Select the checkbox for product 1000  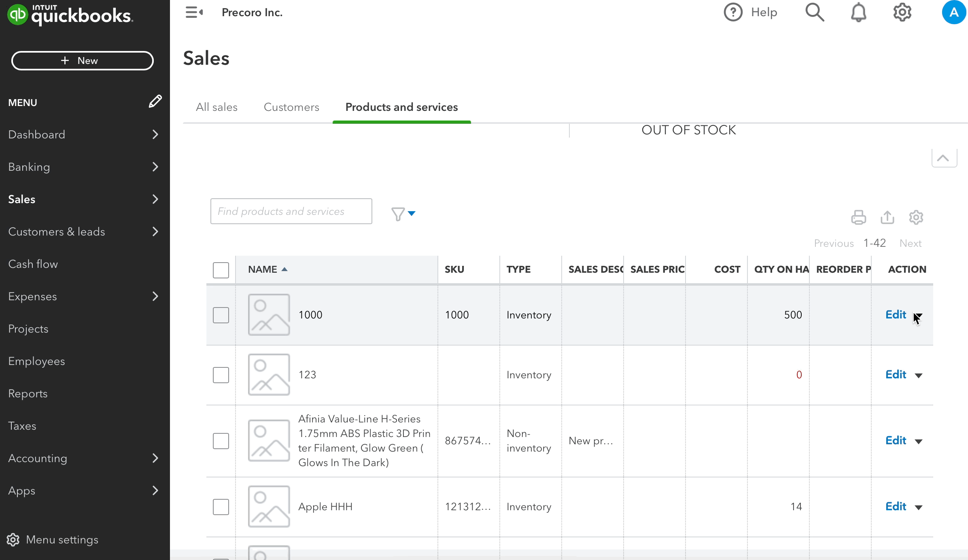[x=221, y=314]
